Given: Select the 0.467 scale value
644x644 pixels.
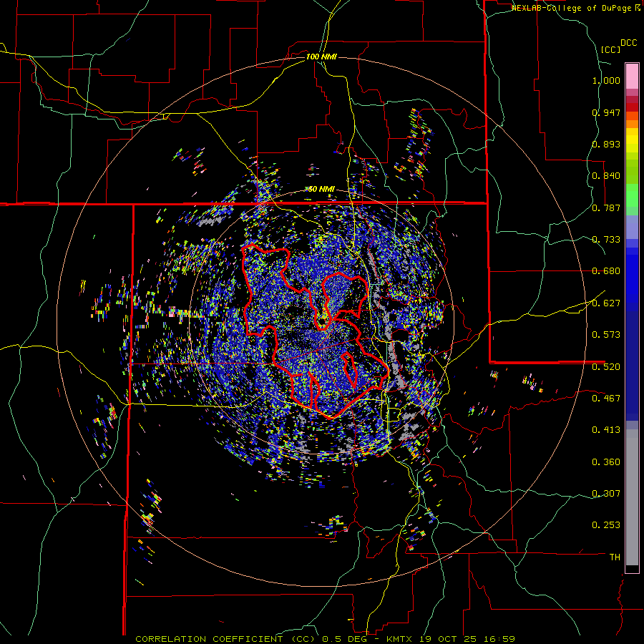Looking at the screenshot, I should point(606,399).
